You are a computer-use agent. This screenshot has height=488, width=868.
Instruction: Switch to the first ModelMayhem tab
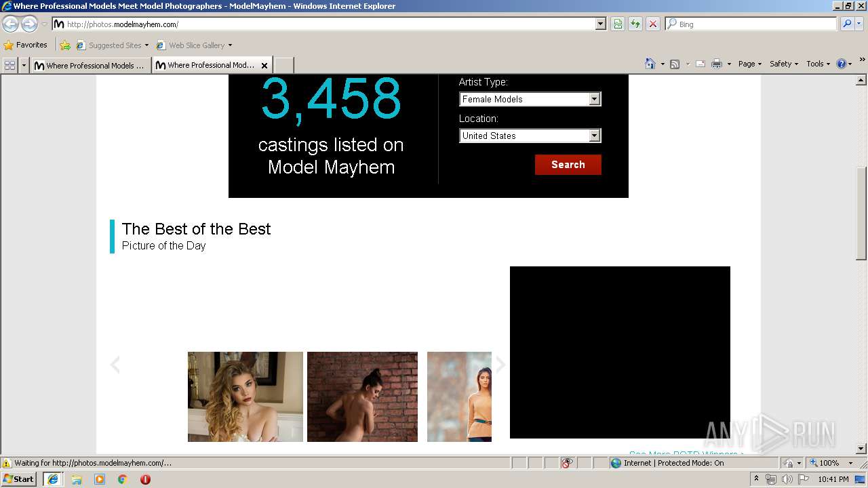[90, 66]
